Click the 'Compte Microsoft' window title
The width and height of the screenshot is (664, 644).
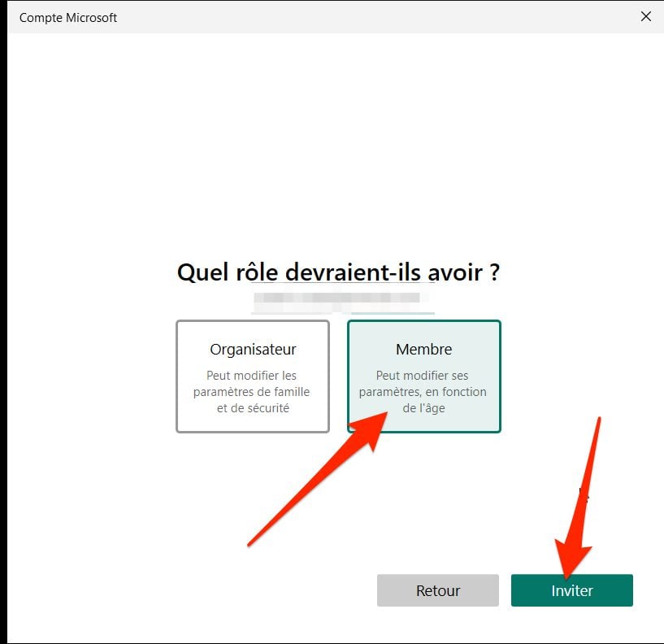(x=68, y=18)
